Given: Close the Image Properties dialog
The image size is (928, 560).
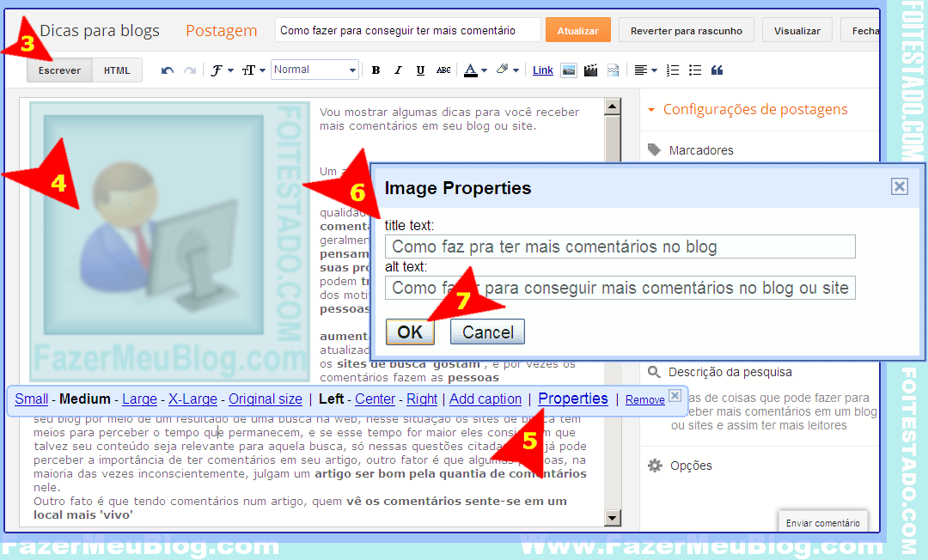Looking at the screenshot, I should click(x=900, y=187).
